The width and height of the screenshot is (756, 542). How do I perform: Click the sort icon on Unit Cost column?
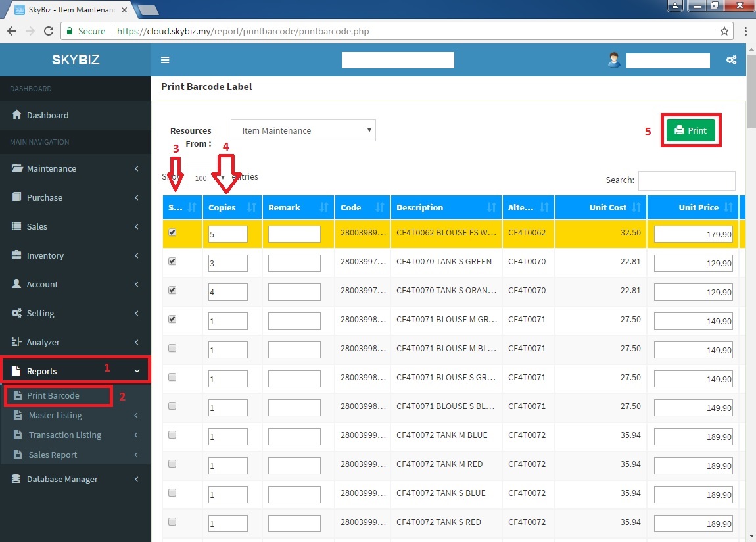coord(636,207)
